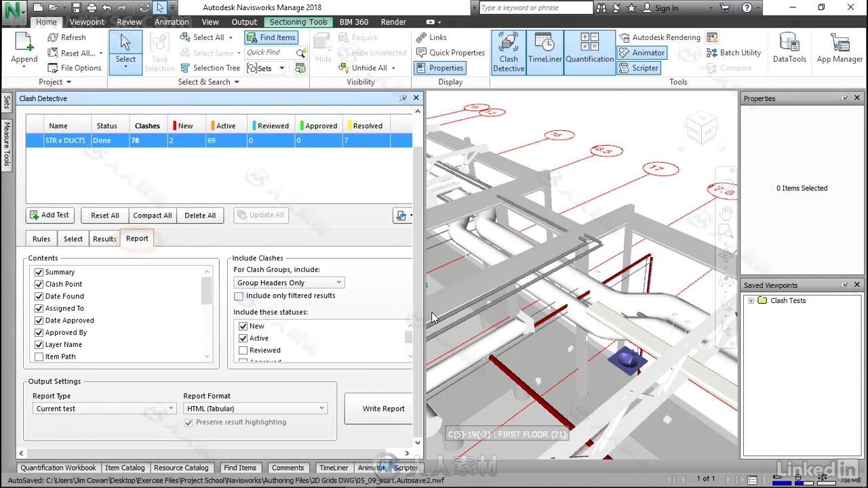Open the Append tool

[x=24, y=49]
